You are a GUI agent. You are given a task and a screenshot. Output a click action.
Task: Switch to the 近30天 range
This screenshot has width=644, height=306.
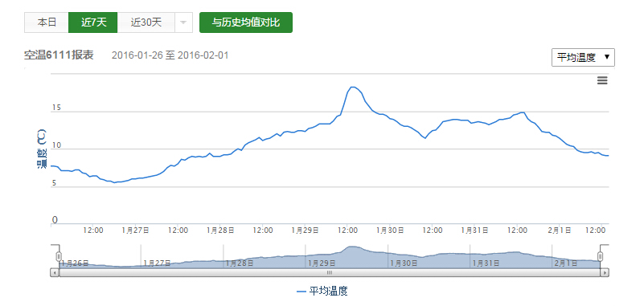click(146, 22)
